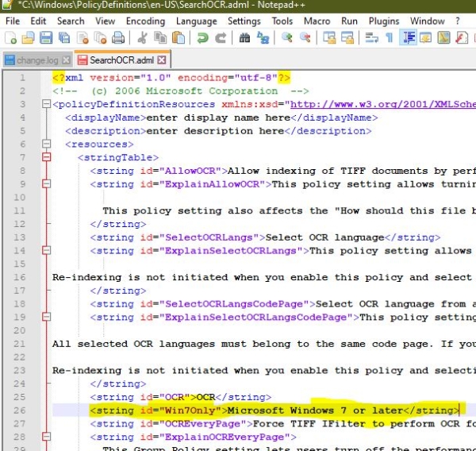Open the Settings menu

[x=244, y=21]
